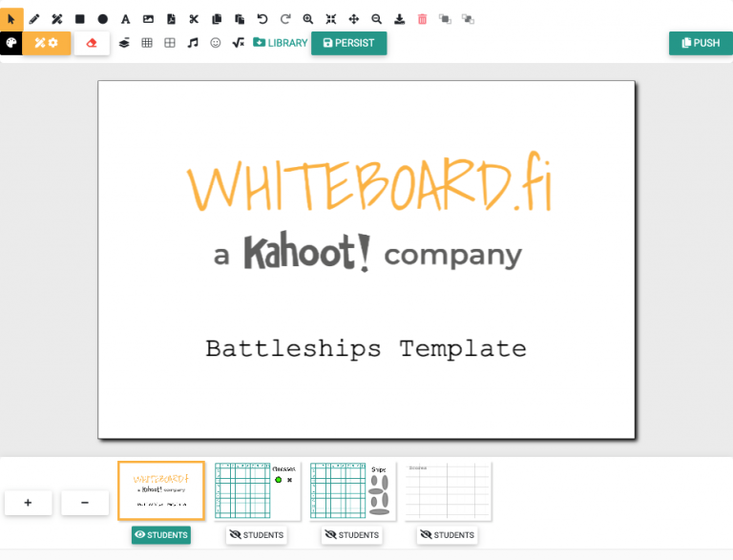The height and width of the screenshot is (560, 733).
Task: Upload a PDF file with the document icon
Action: (x=171, y=19)
